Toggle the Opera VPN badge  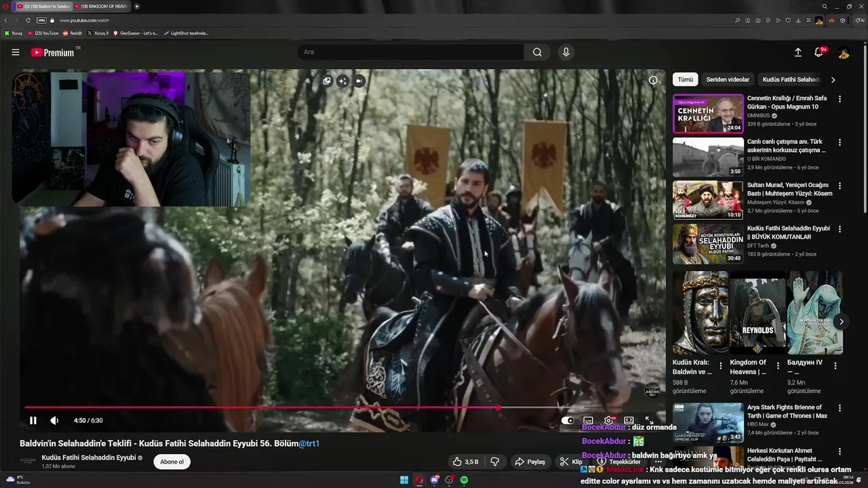tap(41, 20)
